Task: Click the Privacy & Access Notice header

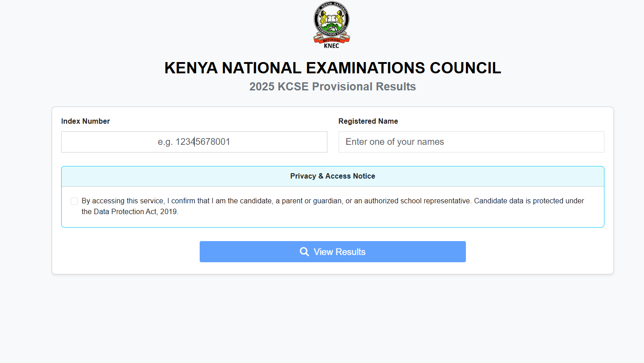Action: tap(332, 176)
